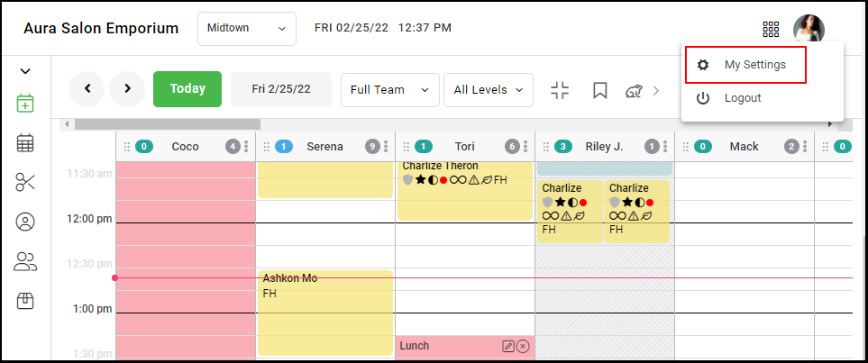Select My Settings menu item
Image resolution: width=868 pixels, height=363 pixels.
coord(745,65)
